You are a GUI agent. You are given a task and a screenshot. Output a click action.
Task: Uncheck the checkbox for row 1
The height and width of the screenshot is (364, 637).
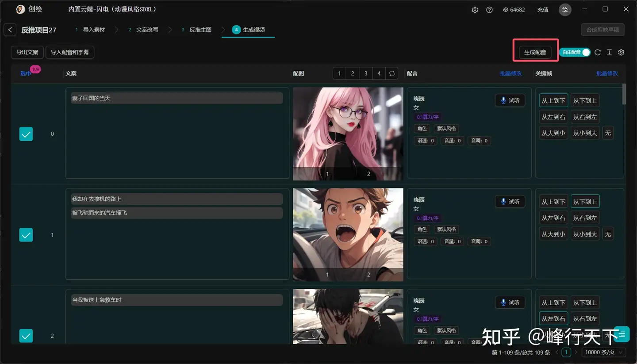26,235
